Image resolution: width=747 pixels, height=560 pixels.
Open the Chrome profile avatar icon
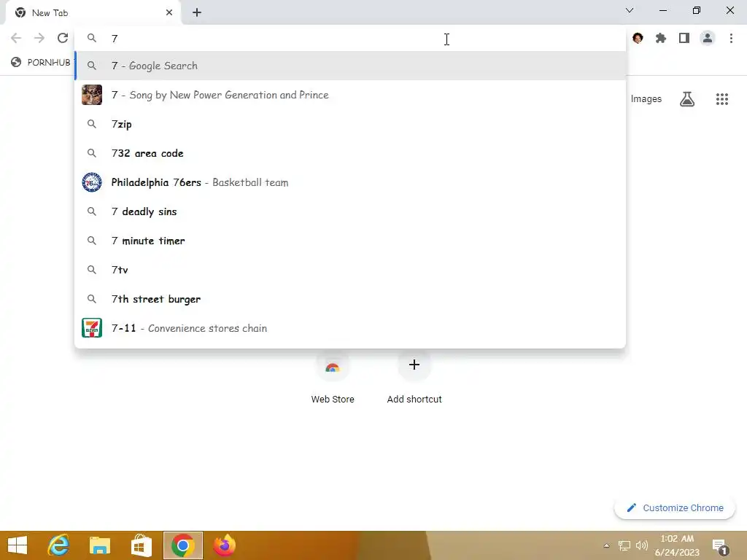pos(708,38)
